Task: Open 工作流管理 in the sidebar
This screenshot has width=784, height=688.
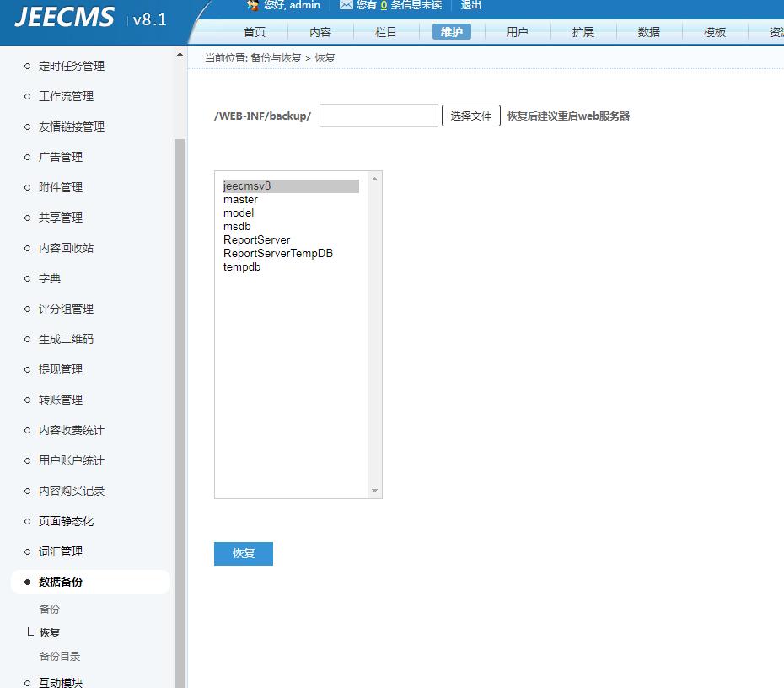Action: tap(66, 96)
